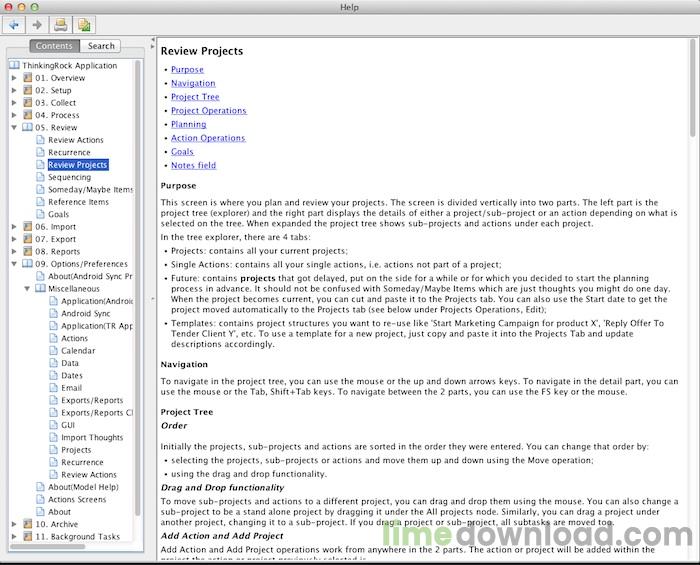Image resolution: width=700 pixels, height=565 pixels.
Task: Follow the Notes field link
Action: coord(193,166)
